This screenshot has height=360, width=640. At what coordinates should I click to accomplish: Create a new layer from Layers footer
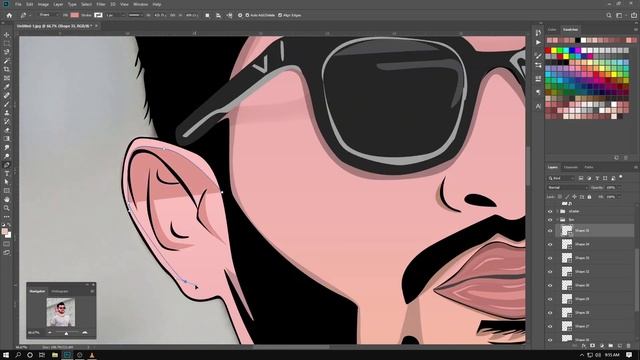[620, 346]
